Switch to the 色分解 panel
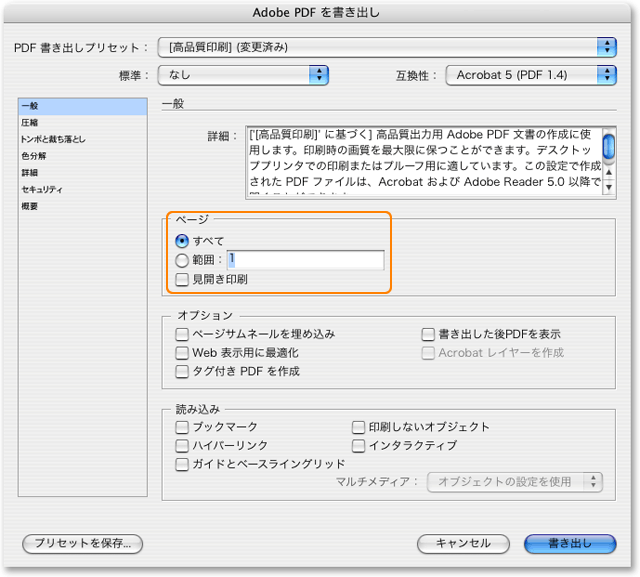Viewport: 640px width, 577px height. point(34,156)
